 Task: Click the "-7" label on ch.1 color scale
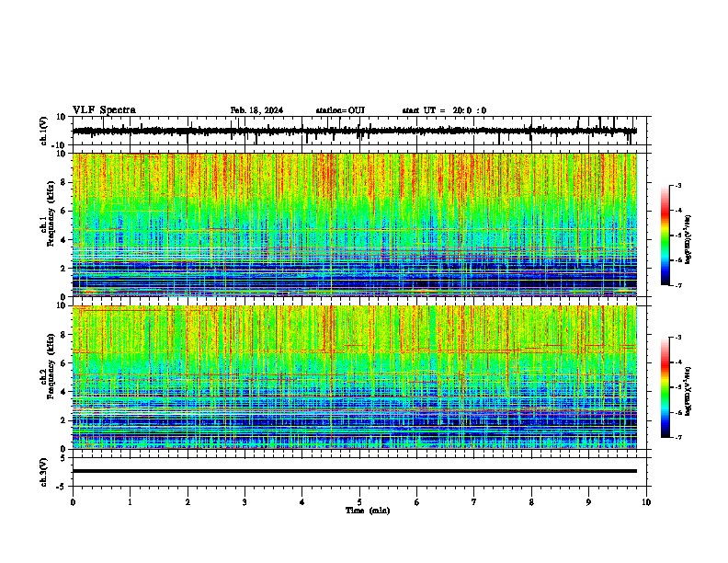tap(677, 285)
